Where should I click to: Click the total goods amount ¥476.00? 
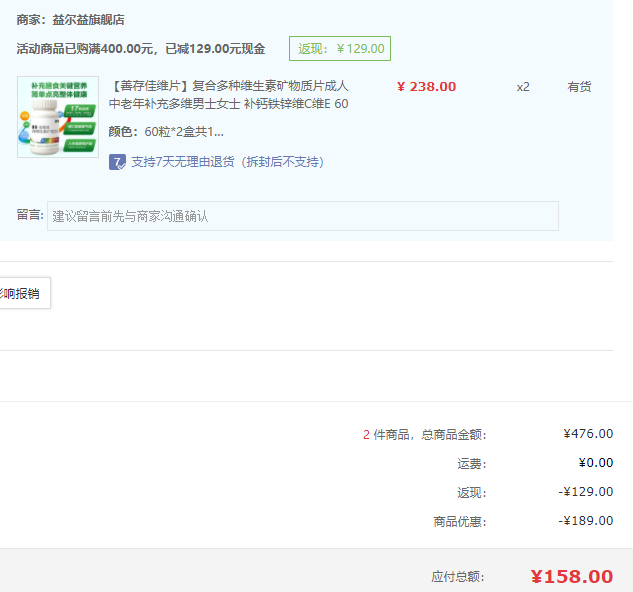pyautogui.click(x=588, y=434)
